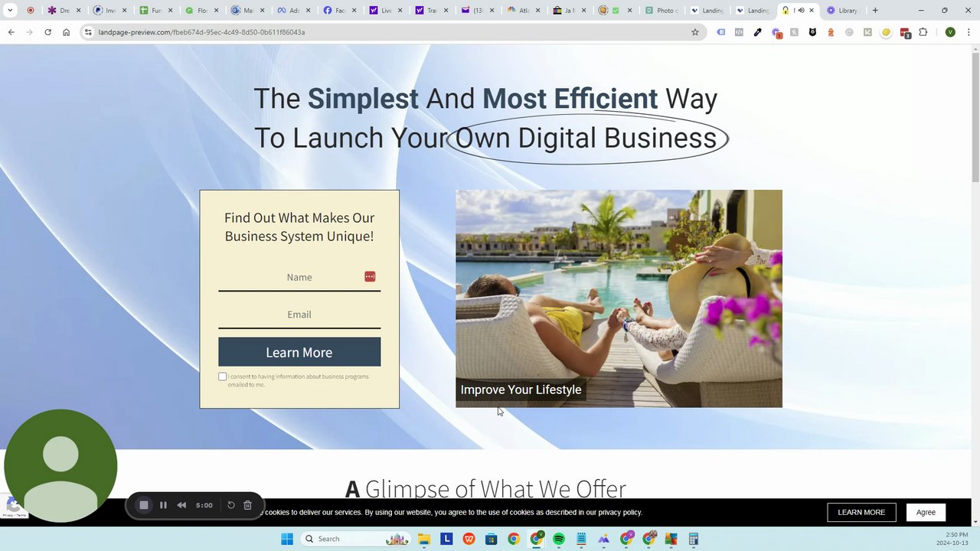Open File Explorer from taskbar
Screen dimensions: 980x551
[424, 539]
